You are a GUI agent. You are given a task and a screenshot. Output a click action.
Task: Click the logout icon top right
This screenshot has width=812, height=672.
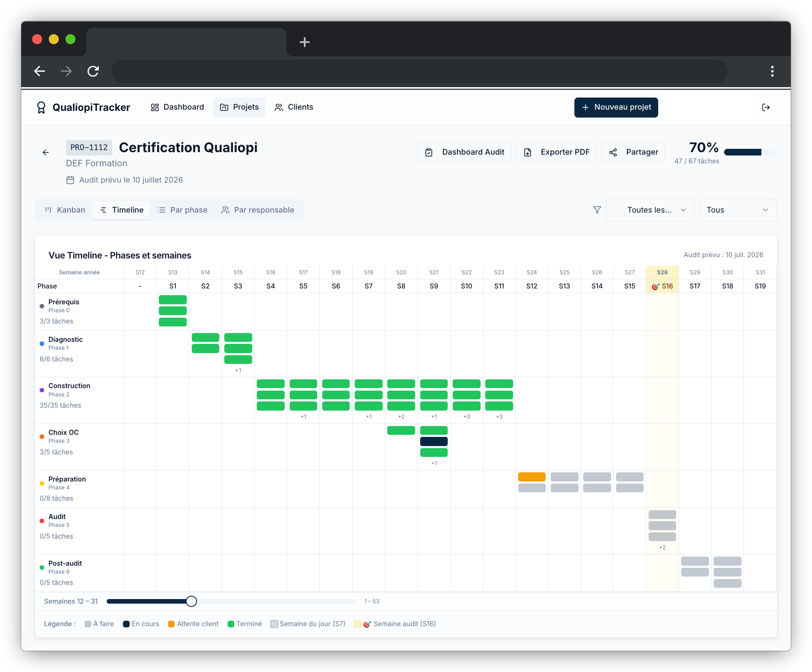pos(766,107)
